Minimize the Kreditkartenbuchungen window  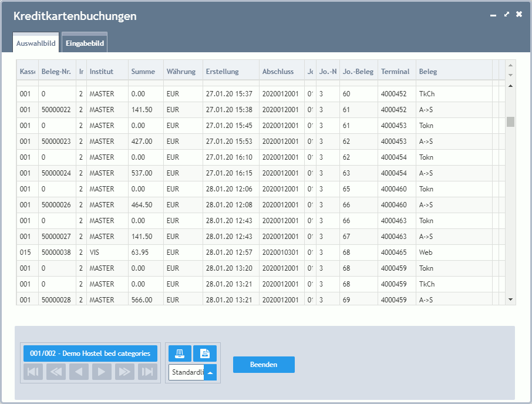click(x=493, y=15)
